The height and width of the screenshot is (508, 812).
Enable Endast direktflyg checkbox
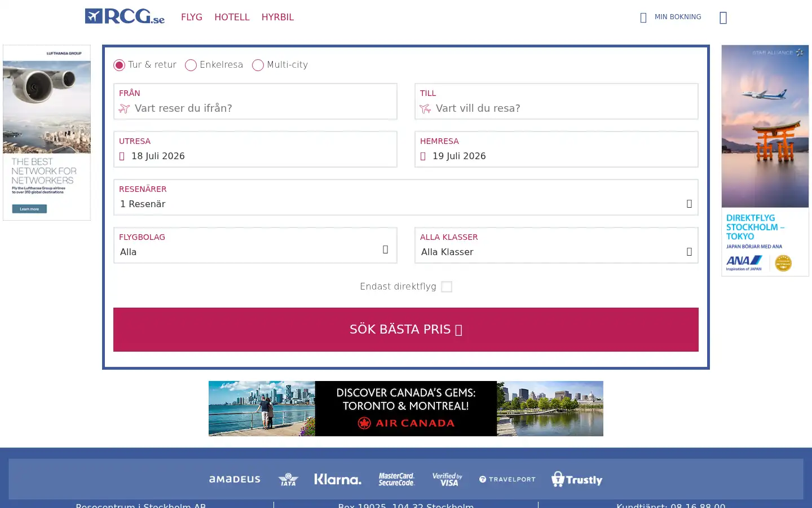(447, 287)
